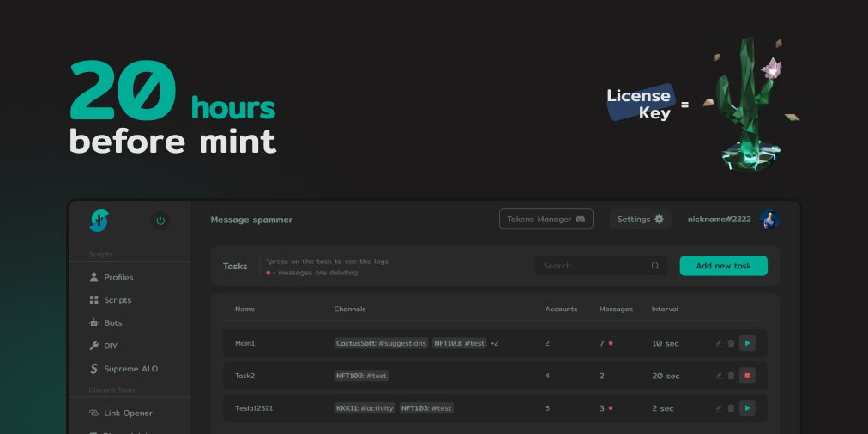Image resolution: width=868 pixels, height=434 pixels.
Task: Select the Main1 task name
Action: [244, 343]
